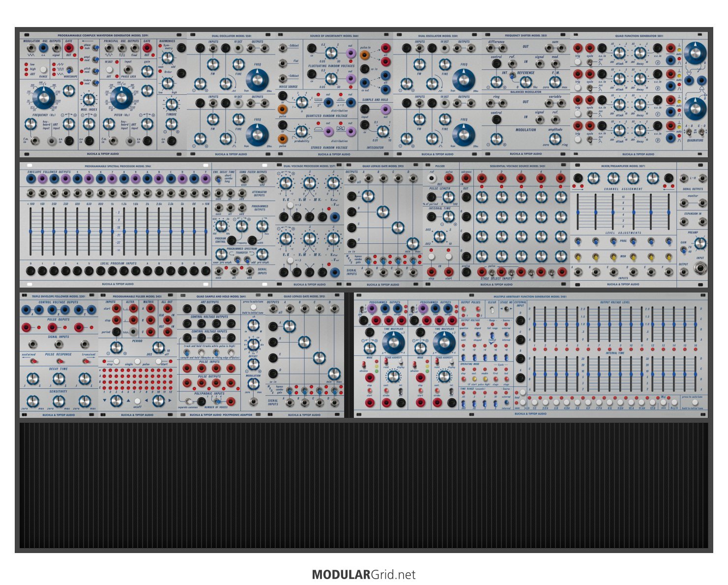
Task: Push the Maj/min button
Action: point(663,402)
